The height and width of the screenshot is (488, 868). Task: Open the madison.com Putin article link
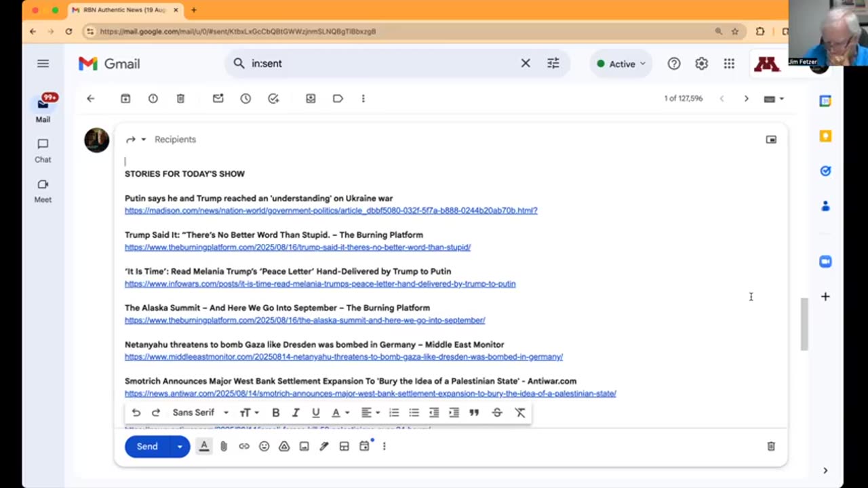[x=331, y=211]
